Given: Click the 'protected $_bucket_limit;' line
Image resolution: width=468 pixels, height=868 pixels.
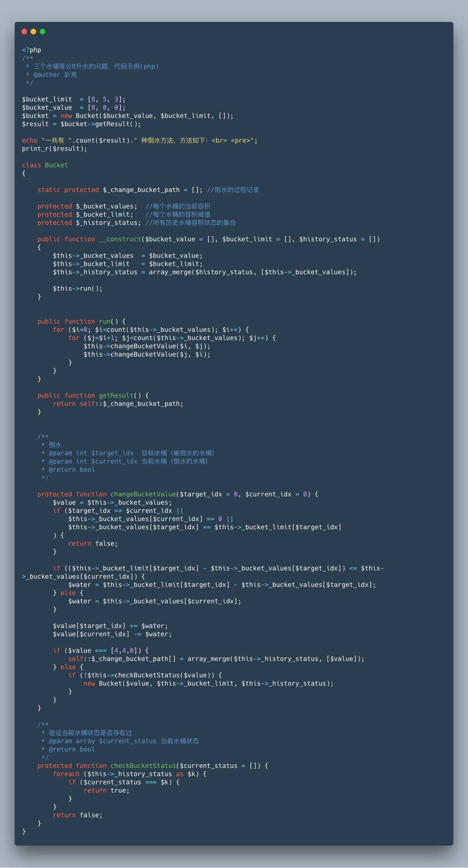Looking at the screenshot, I should pyautogui.click(x=124, y=214).
